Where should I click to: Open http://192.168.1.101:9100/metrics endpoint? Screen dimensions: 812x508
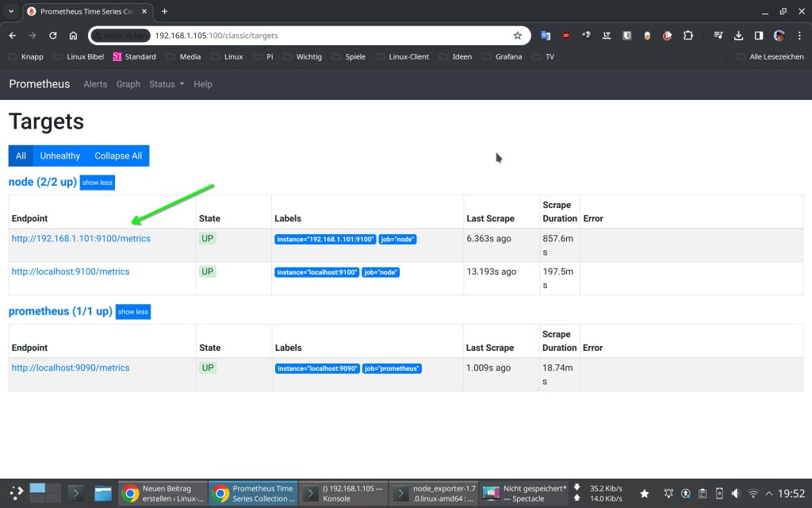click(x=82, y=238)
